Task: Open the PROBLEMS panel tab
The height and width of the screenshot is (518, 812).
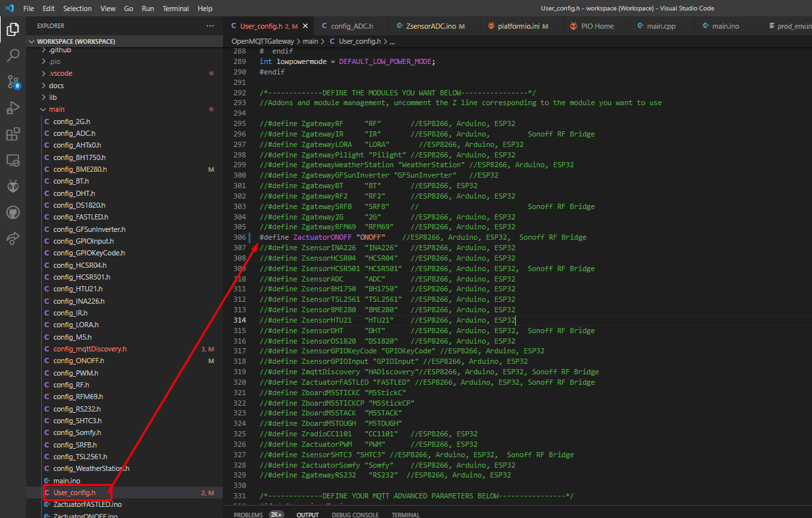Action: click(248, 515)
